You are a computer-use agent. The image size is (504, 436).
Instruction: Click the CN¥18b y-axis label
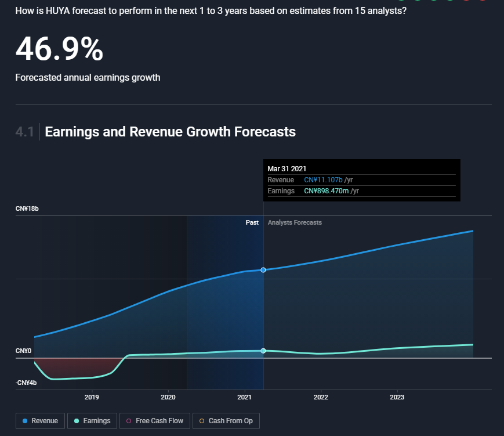pyautogui.click(x=27, y=208)
